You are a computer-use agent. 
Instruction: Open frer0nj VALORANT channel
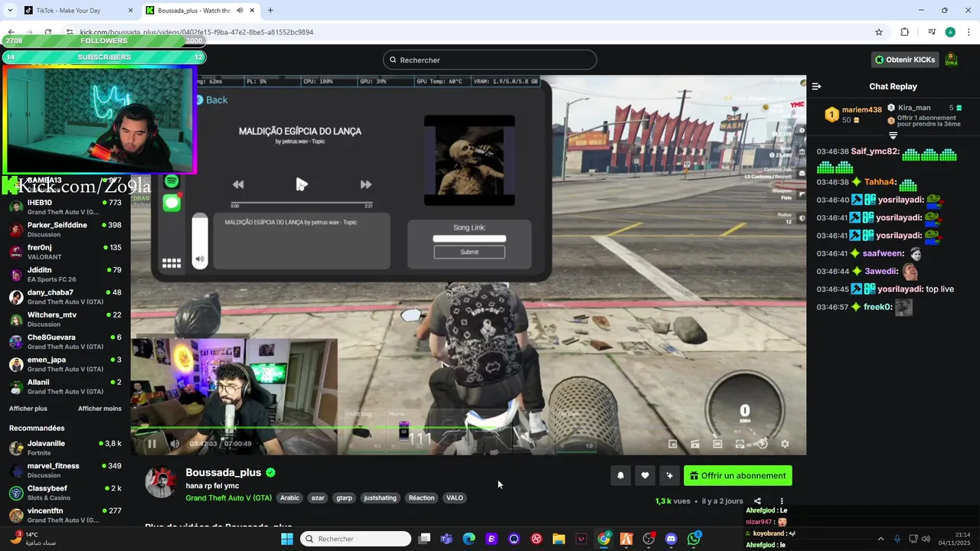tap(65, 252)
